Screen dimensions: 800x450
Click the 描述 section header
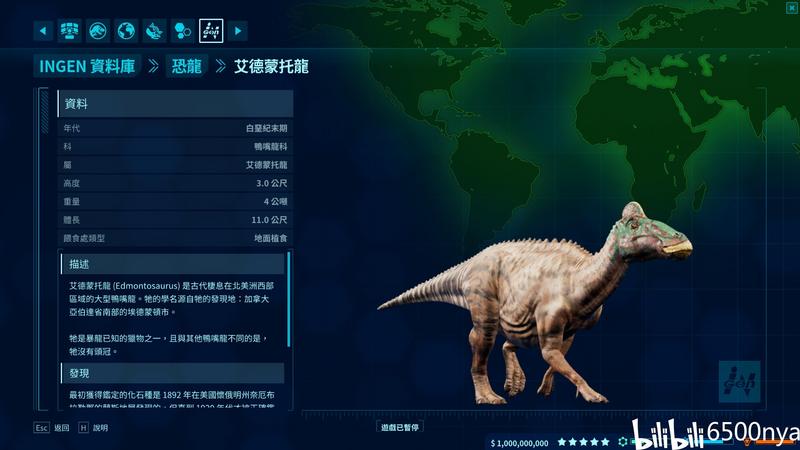[172, 264]
